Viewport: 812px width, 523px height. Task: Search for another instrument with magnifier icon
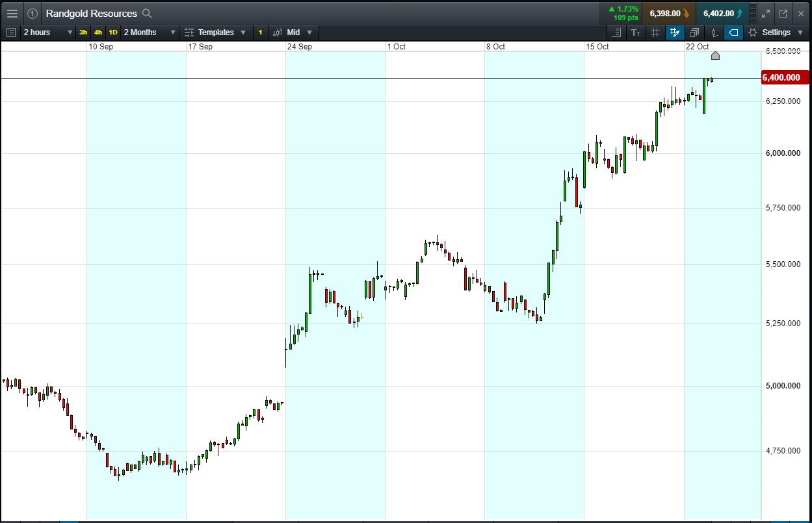[x=147, y=13]
